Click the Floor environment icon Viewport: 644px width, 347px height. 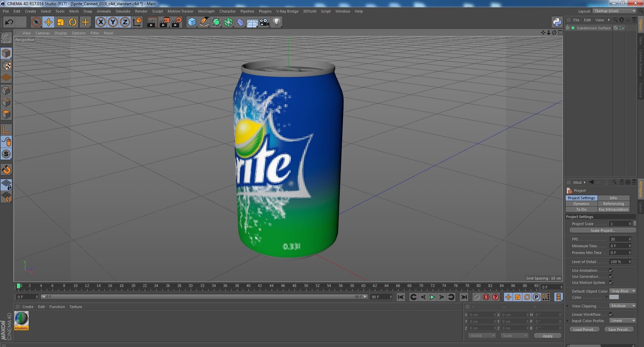pos(252,22)
